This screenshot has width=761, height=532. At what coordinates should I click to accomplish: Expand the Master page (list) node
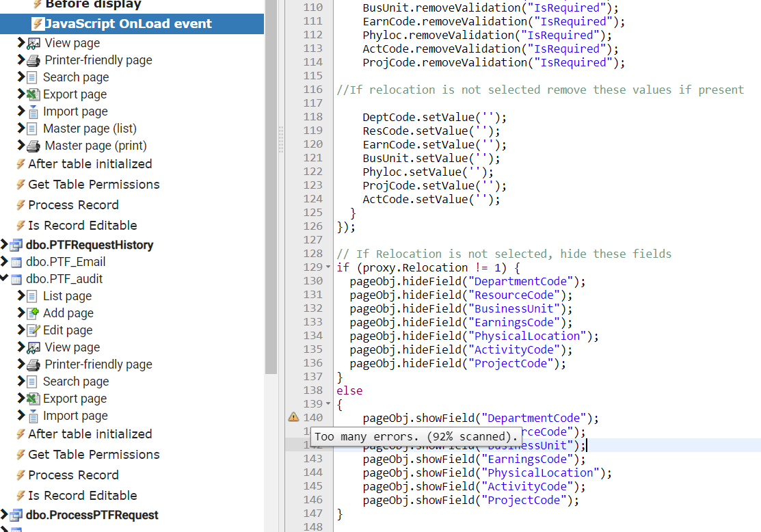[21, 129]
